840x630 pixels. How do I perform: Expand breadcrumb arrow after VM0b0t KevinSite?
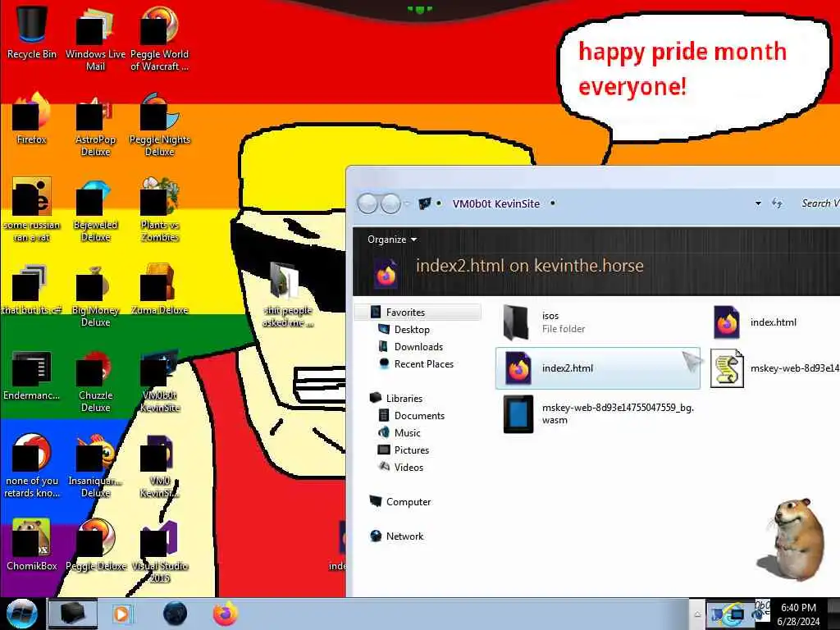pyautogui.click(x=552, y=203)
